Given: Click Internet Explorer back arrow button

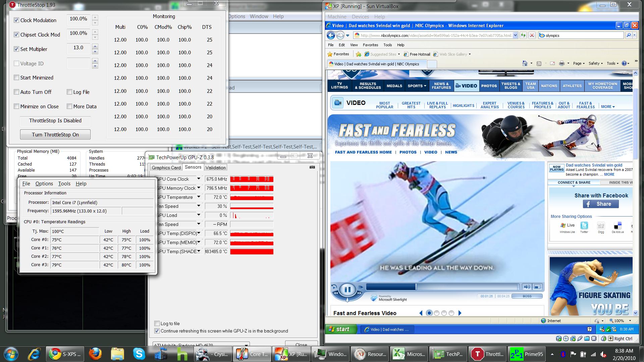Looking at the screenshot, I should [x=331, y=35].
